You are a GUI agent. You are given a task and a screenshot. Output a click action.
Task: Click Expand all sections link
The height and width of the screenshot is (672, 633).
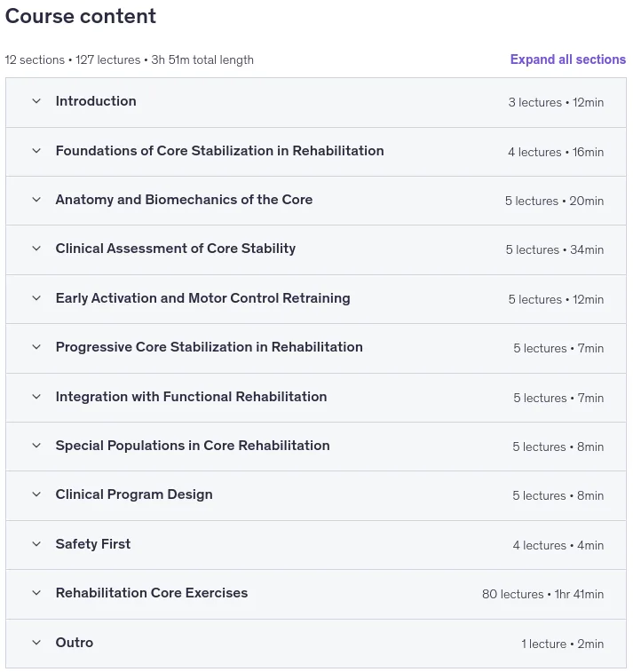(568, 59)
